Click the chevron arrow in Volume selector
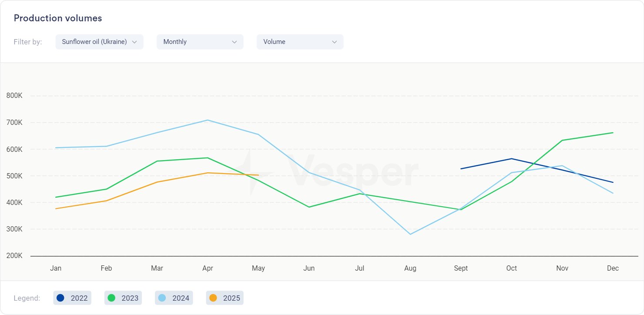This screenshot has height=315, width=644. point(335,42)
